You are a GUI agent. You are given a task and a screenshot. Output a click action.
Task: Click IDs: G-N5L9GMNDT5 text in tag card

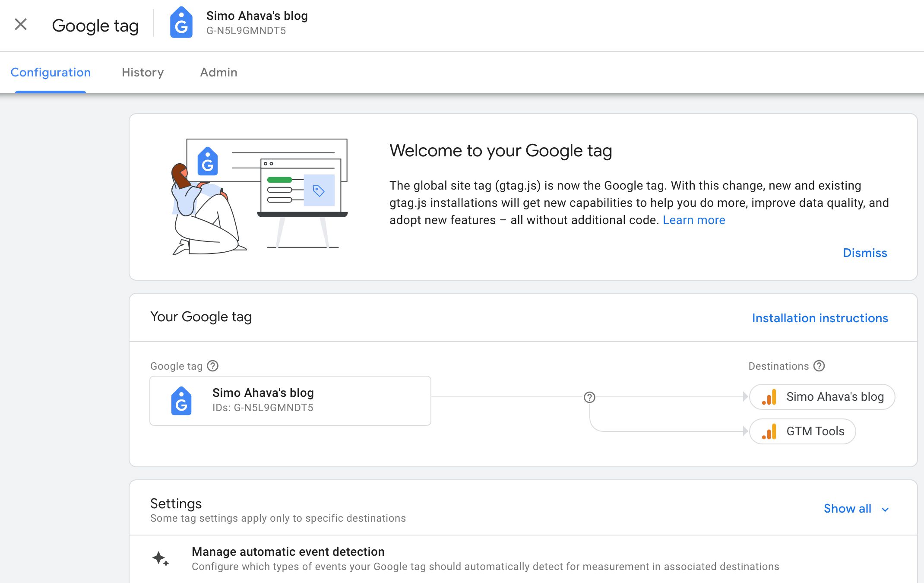[263, 408]
